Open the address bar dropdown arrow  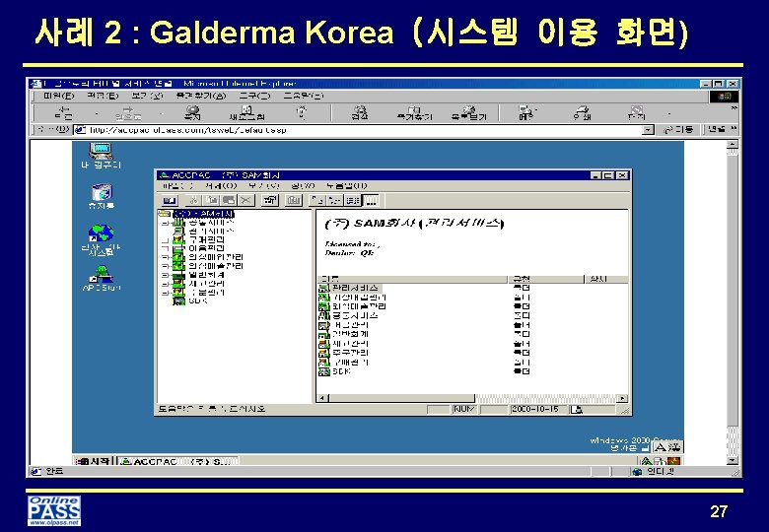[649, 130]
